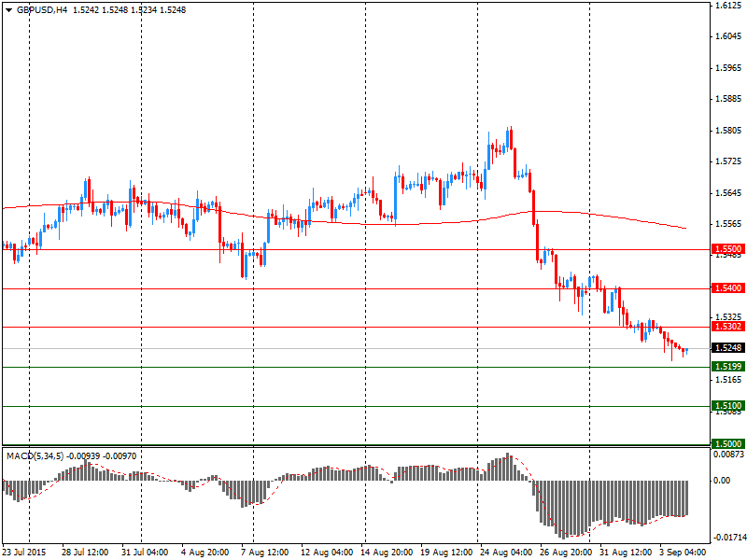The width and height of the screenshot is (747, 560).
Task: Click the 28 Jul 12:00 time label
Action: 85,553
